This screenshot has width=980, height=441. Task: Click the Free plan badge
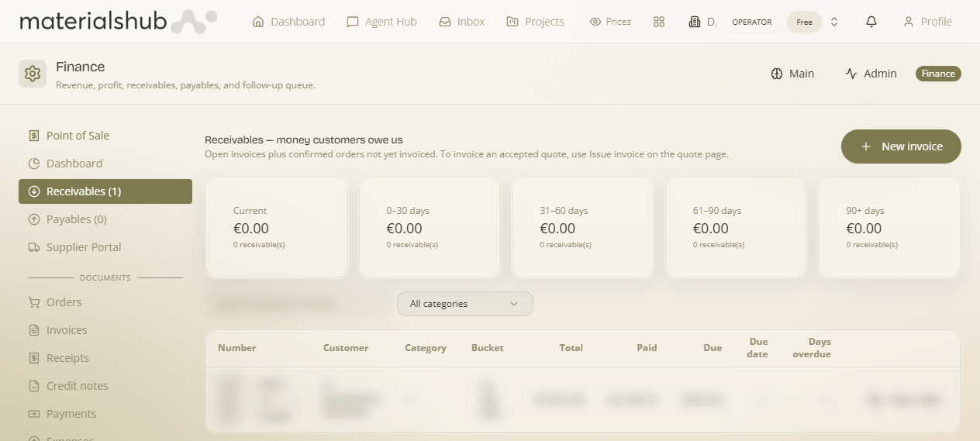804,22
